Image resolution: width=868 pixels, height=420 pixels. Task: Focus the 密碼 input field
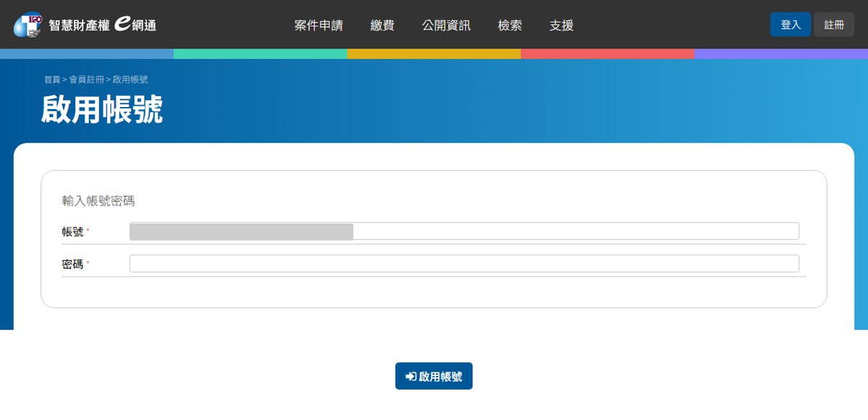coord(464,263)
